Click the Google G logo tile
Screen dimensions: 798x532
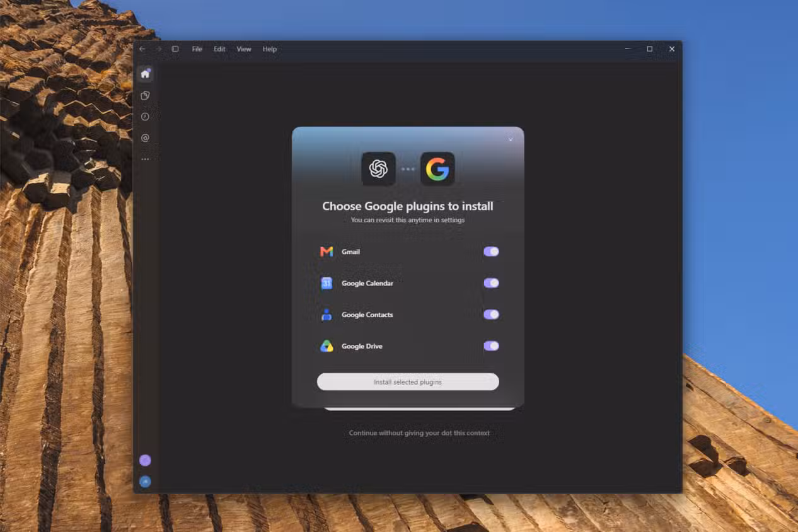coord(437,169)
